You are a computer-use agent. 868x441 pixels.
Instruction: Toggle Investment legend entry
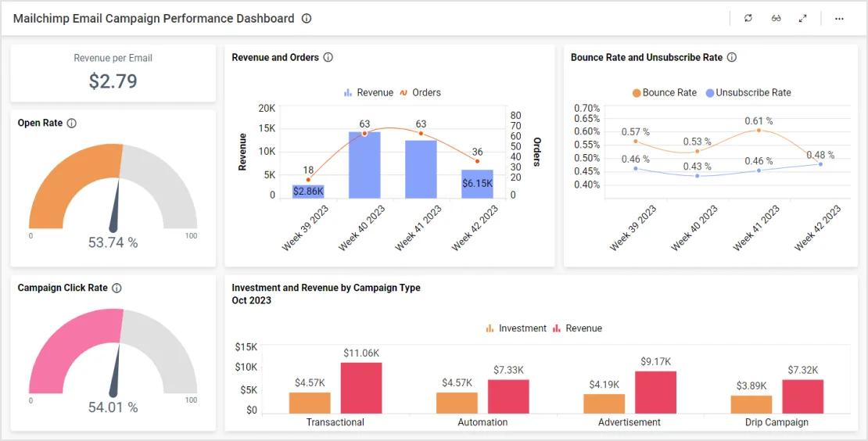[516, 328]
